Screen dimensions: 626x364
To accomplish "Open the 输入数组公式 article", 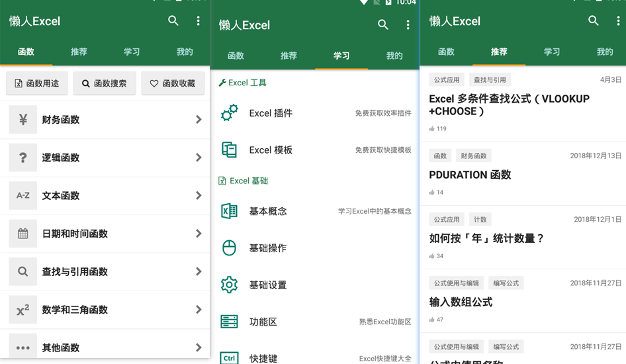I will [461, 302].
